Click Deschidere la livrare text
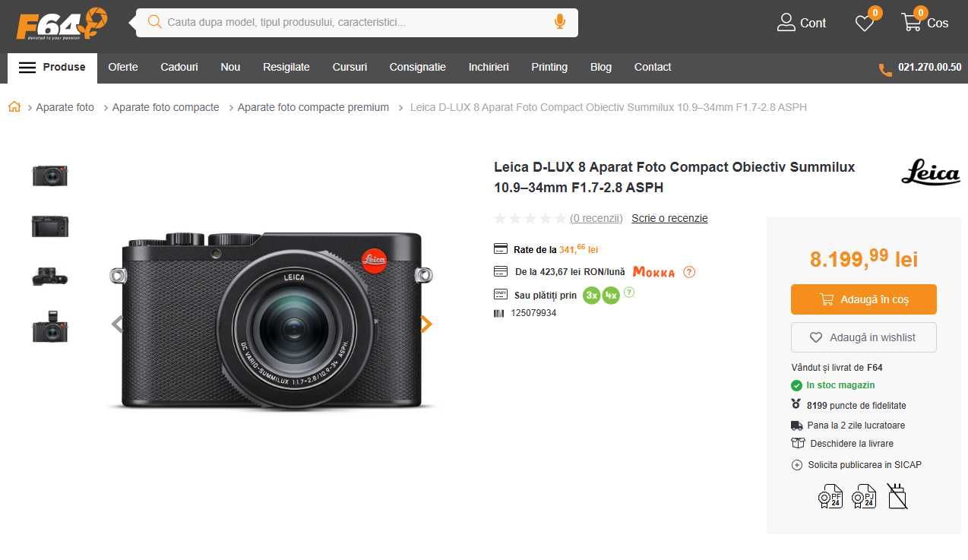Image resolution: width=968 pixels, height=560 pixels. coord(852,444)
